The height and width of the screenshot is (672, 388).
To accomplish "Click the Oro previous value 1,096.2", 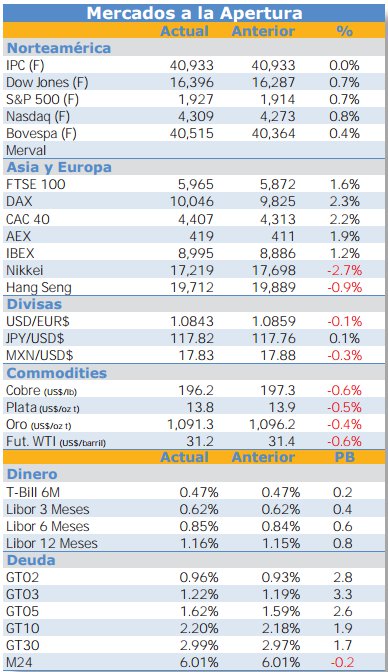I will (272, 424).
